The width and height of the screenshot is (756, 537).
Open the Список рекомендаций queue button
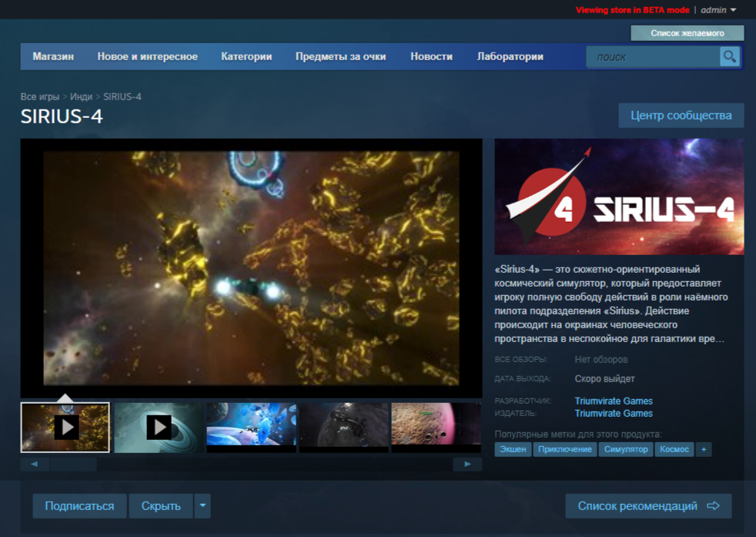coord(648,505)
